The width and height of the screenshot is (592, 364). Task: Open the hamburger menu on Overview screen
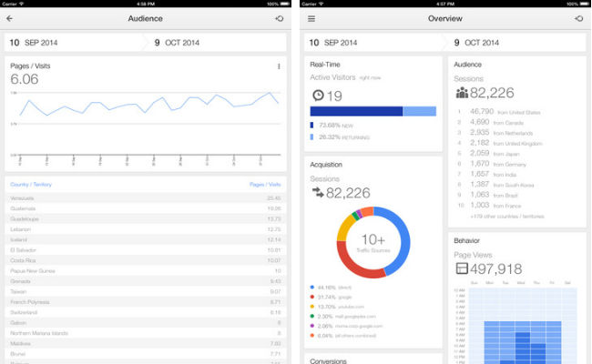[311, 18]
